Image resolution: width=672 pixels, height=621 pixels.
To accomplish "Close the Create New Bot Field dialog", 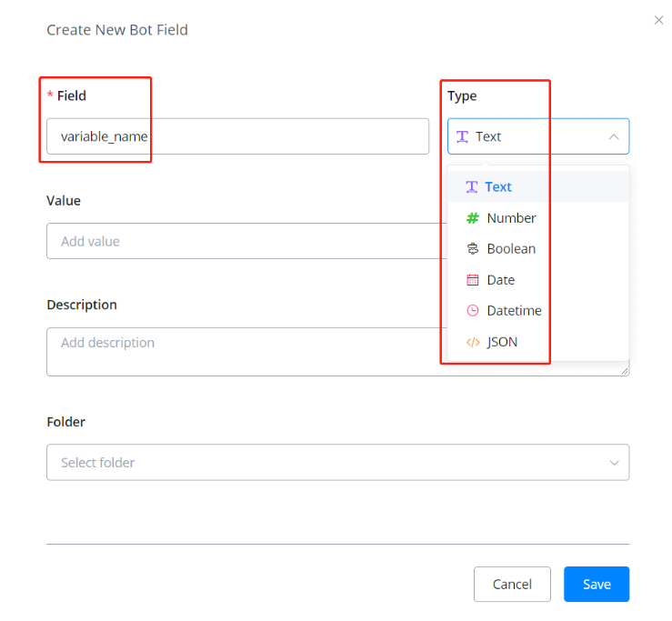I will 659,20.
